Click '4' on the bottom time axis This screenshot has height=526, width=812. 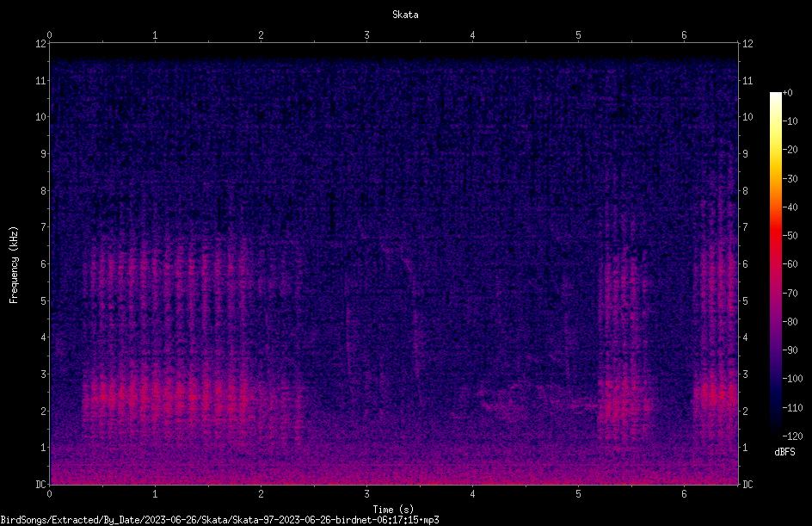pyautogui.click(x=472, y=494)
